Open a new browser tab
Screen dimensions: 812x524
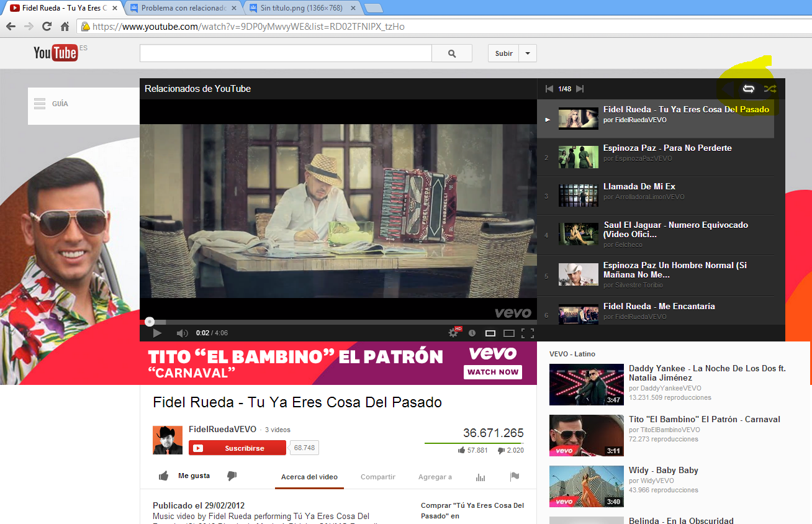pyautogui.click(x=373, y=8)
